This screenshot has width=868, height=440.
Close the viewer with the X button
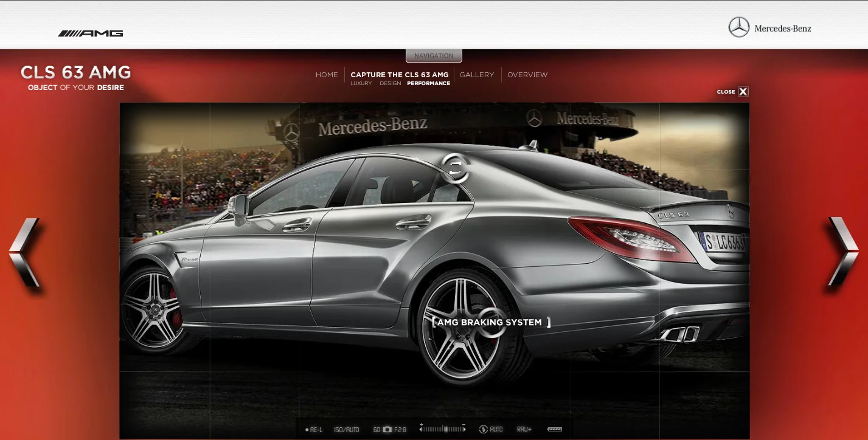click(x=743, y=92)
